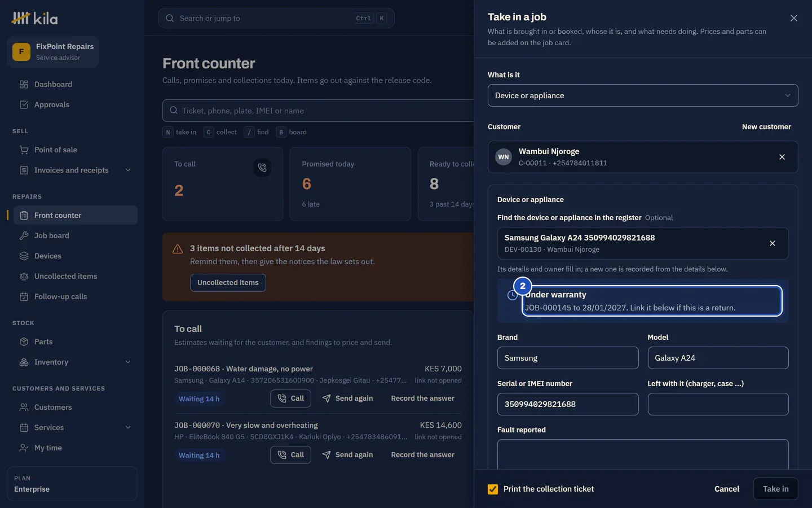Expand the Services submenu chevron
The height and width of the screenshot is (508, 812).
(x=128, y=427)
